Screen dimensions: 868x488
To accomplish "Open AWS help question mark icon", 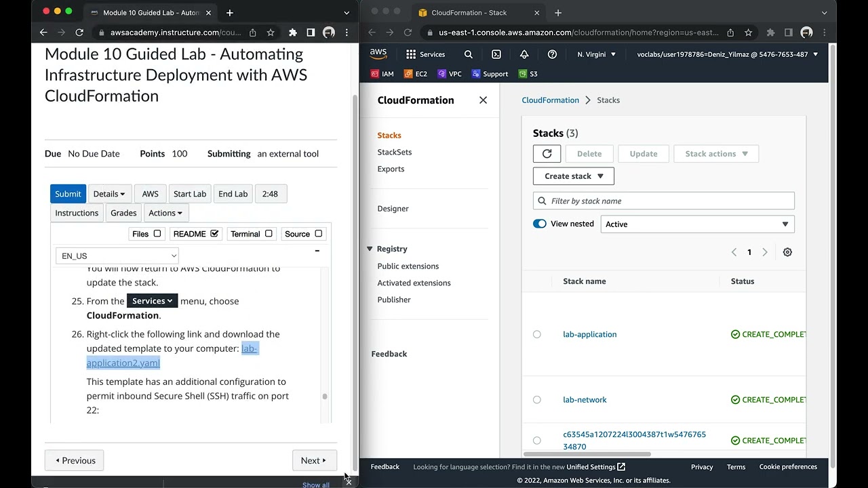I will tap(552, 54).
